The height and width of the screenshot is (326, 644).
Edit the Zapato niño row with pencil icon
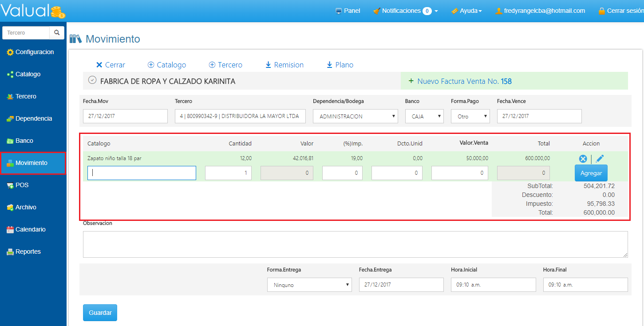tap(600, 158)
